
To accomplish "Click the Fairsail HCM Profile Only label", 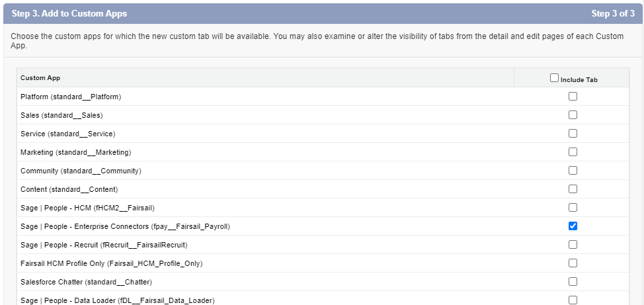I will [111, 263].
